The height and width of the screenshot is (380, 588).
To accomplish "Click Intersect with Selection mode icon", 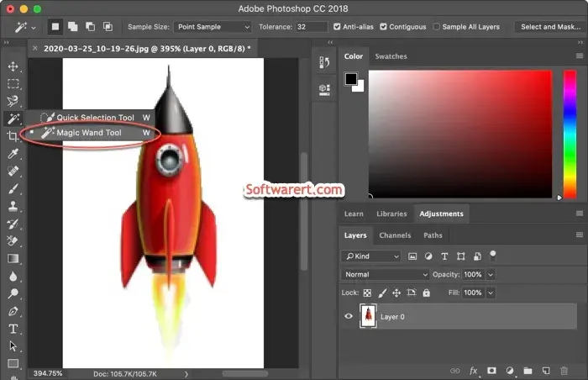I will (x=108, y=27).
